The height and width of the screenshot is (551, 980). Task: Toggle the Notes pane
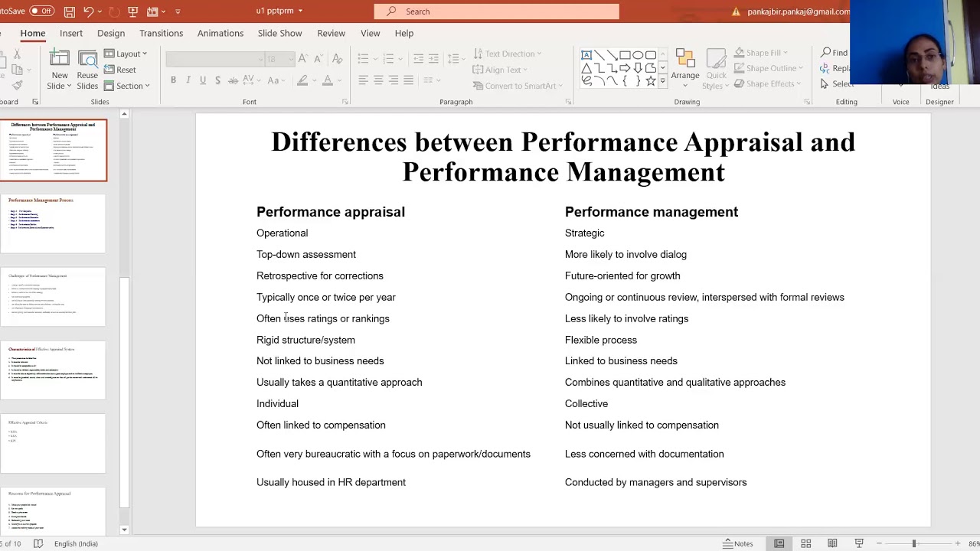pos(738,543)
